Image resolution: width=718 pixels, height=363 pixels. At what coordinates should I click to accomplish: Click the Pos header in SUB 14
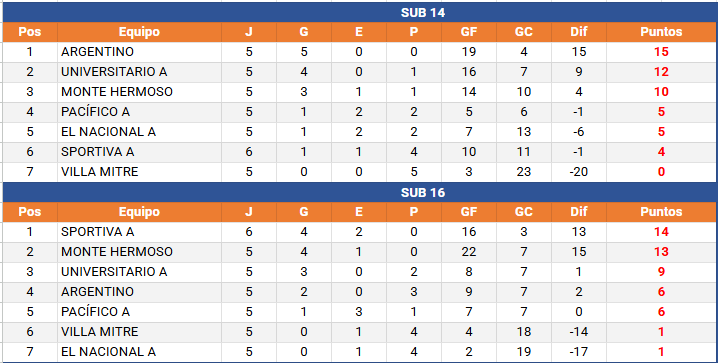[30, 32]
